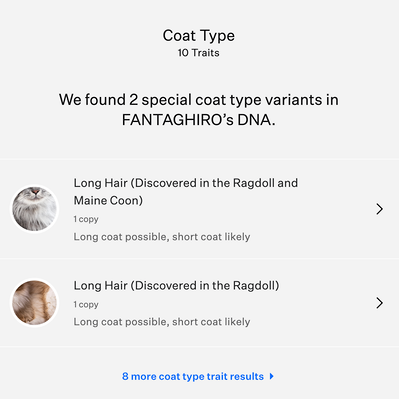Select the Coat Type heading
Viewport: 399px width, 399px height.
point(199,36)
